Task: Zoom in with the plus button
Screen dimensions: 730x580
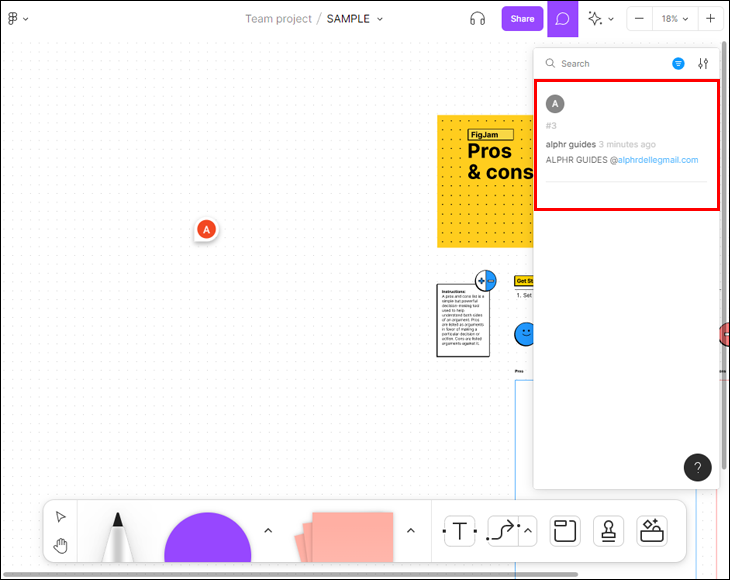Action: [x=710, y=19]
